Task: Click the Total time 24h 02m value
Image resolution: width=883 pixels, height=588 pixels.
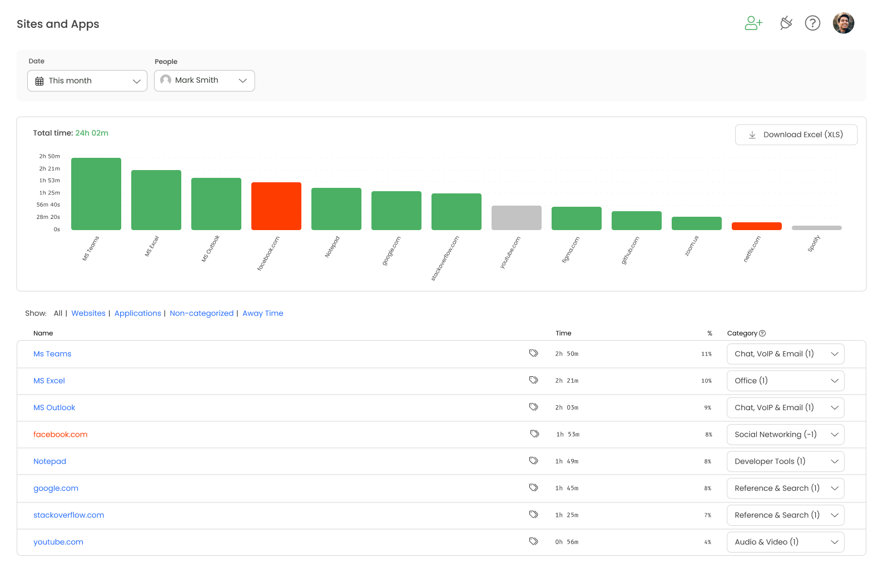Action: [92, 133]
